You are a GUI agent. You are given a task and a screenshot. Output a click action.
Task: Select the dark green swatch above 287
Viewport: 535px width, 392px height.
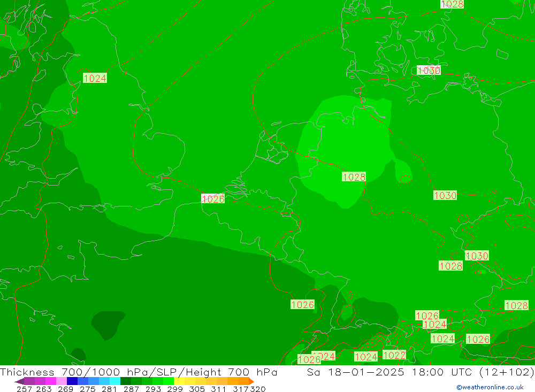126,381
